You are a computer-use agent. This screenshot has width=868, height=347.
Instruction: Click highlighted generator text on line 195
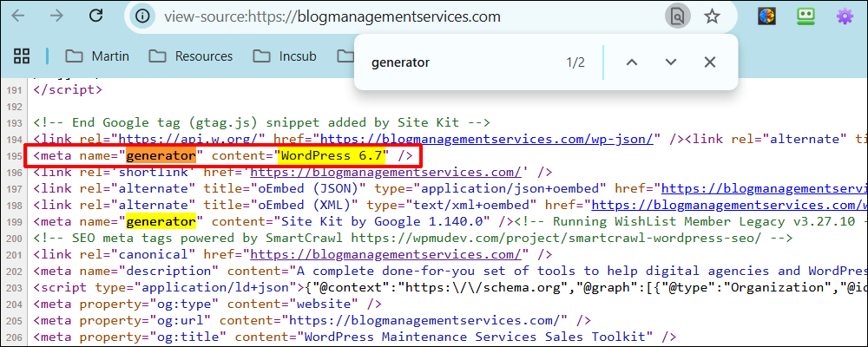click(161, 156)
